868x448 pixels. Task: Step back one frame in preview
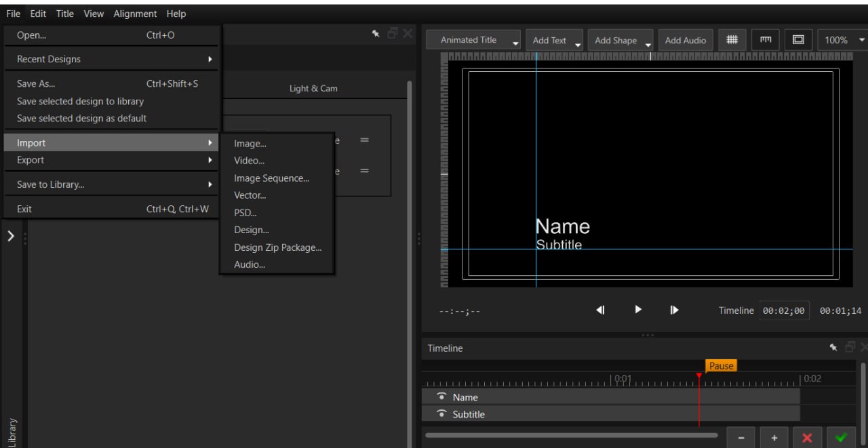click(x=600, y=310)
